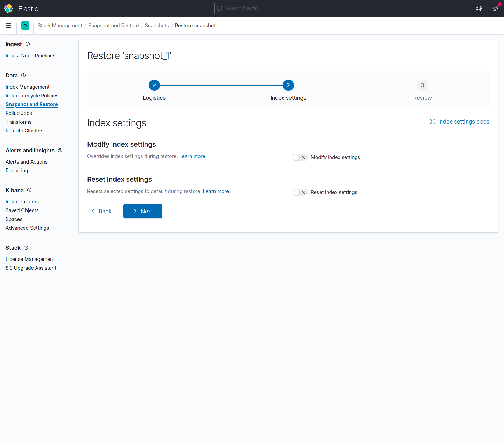
Task: Click Learn more under Modify index settings
Action: pos(193,156)
